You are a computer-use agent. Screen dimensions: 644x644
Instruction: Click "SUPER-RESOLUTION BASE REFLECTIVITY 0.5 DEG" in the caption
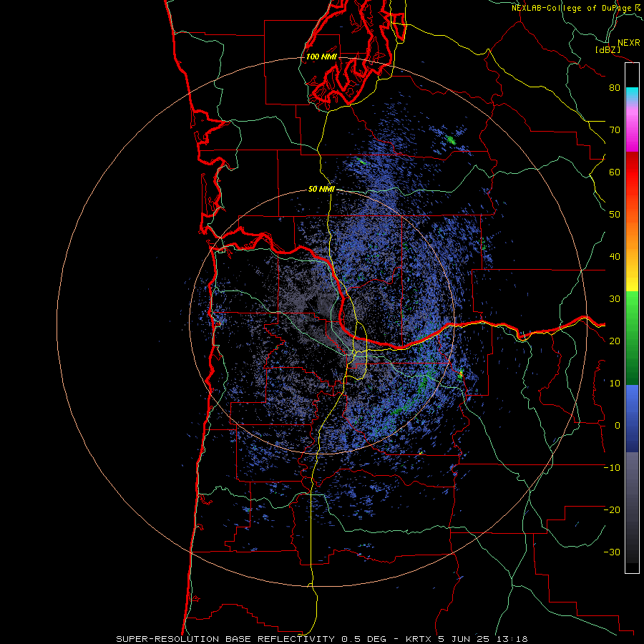click(x=251, y=639)
